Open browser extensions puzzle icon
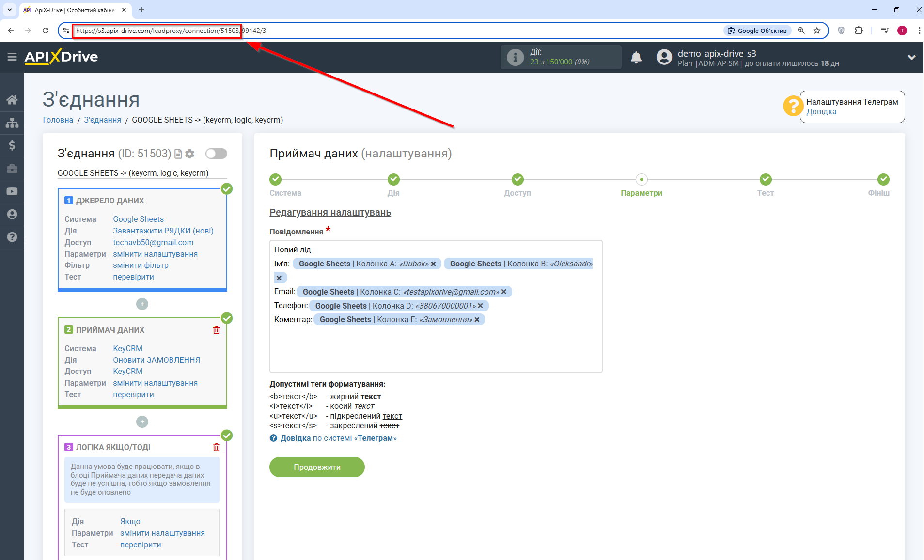924x560 pixels. [x=859, y=31]
